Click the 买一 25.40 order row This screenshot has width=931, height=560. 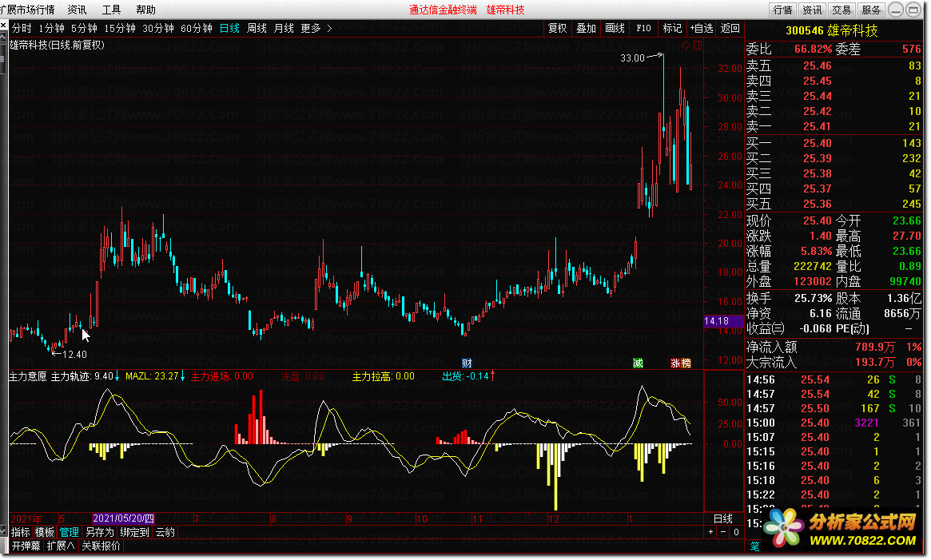[834, 143]
